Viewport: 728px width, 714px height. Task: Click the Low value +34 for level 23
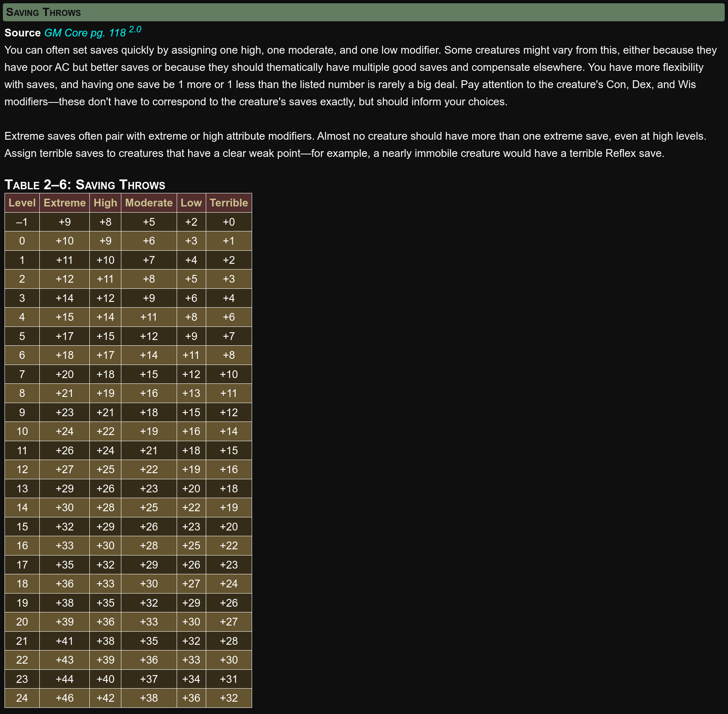click(x=191, y=679)
